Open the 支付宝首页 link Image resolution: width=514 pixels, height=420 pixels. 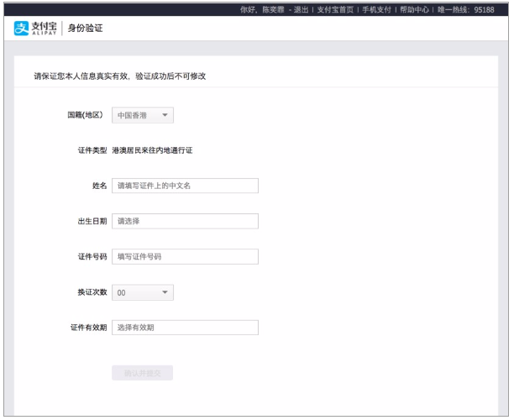click(334, 8)
